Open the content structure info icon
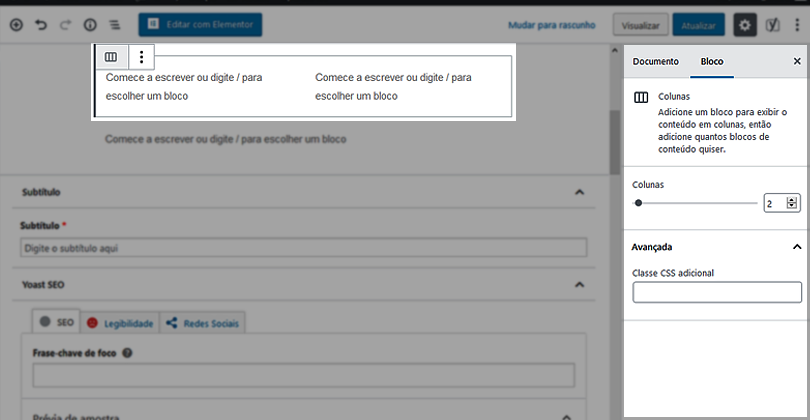Image resolution: width=810 pixels, height=420 pixels. (90, 25)
